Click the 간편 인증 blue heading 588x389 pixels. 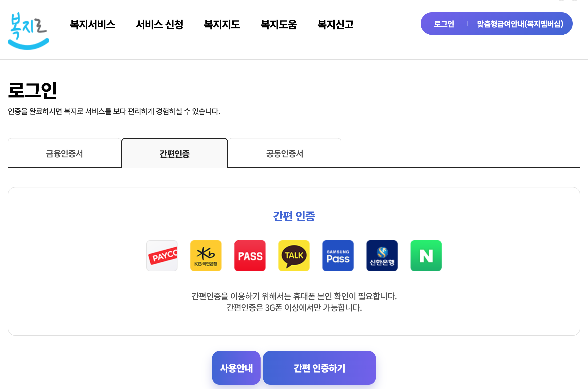pyautogui.click(x=294, y=216)
